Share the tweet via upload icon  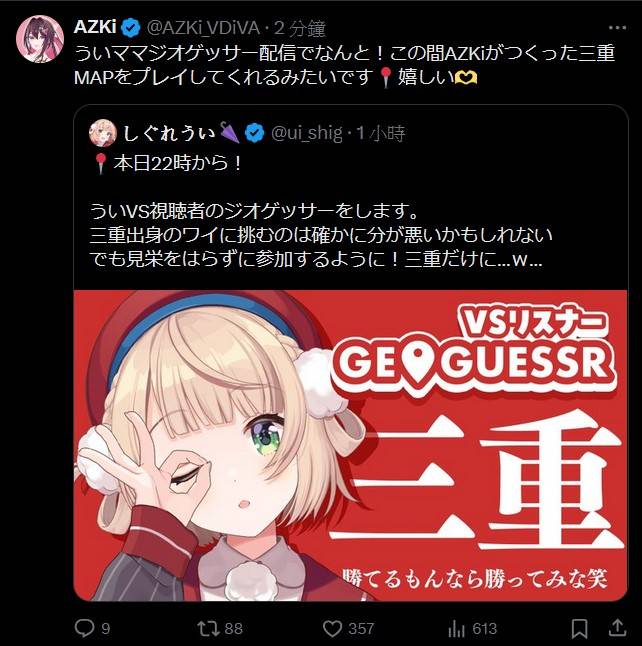tap(617, 628)
